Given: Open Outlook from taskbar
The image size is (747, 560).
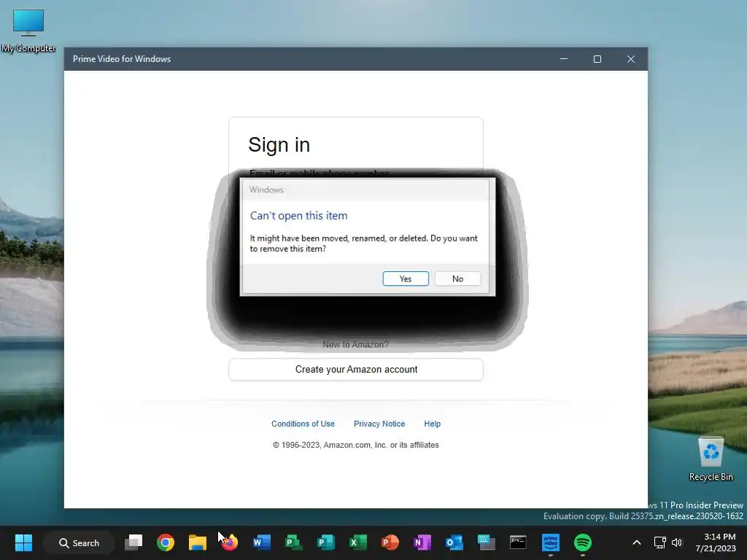Looking at the screenshot, I should click(x=454, y=542).
